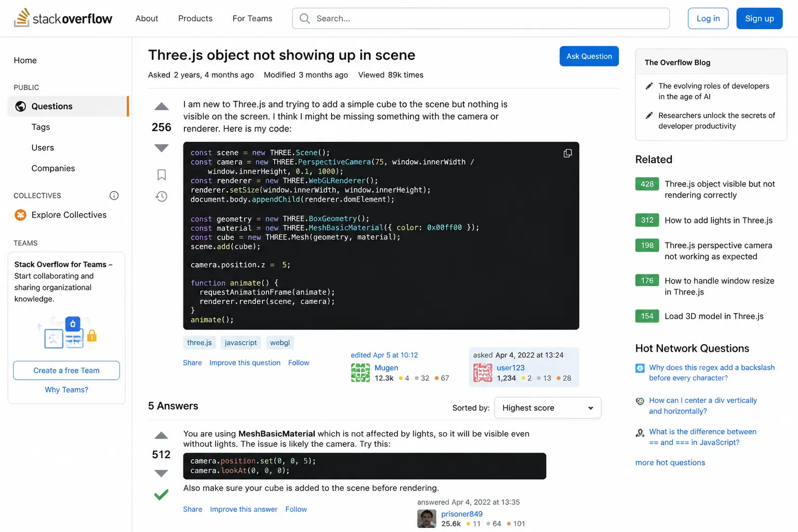Open the Products menu

point(195,18)
